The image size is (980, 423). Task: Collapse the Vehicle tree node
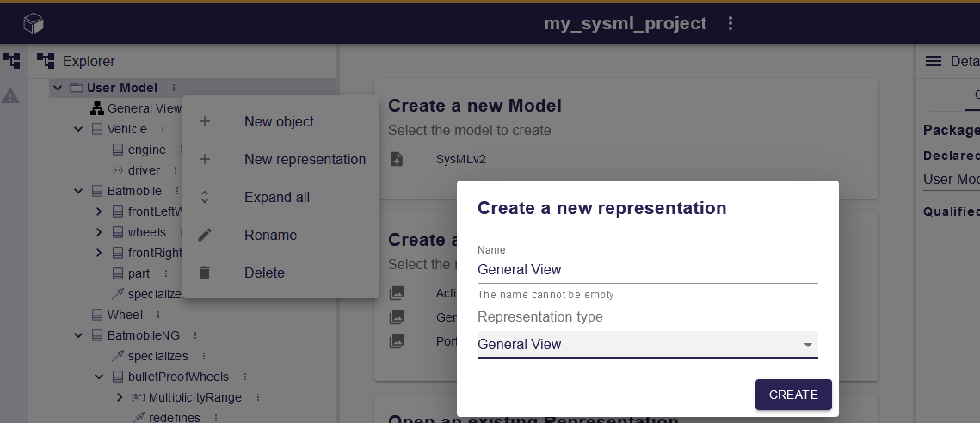(78, 129)
